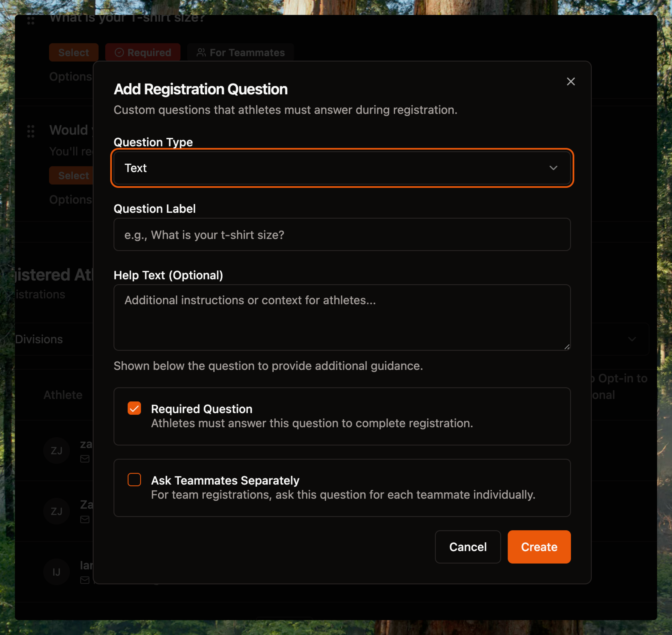Click the Create button

(x=539, y=547)
